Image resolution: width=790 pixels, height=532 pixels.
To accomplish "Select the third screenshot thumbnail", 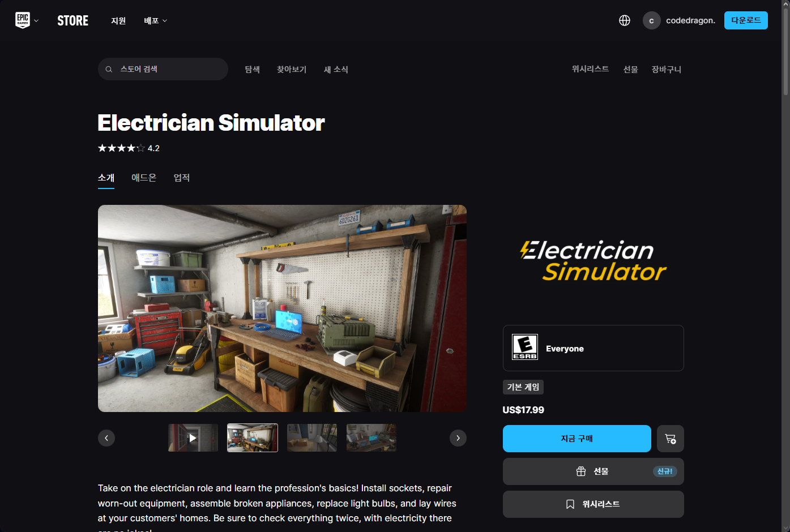I will (x=312, y=438).
